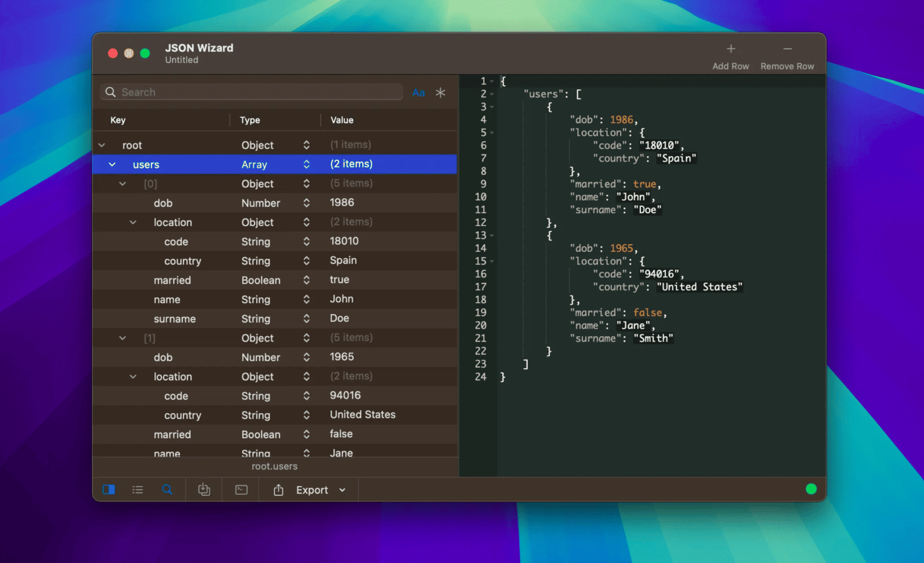Switch to the list view icon
The image size is (924, 563).
(x=137, y=490)
